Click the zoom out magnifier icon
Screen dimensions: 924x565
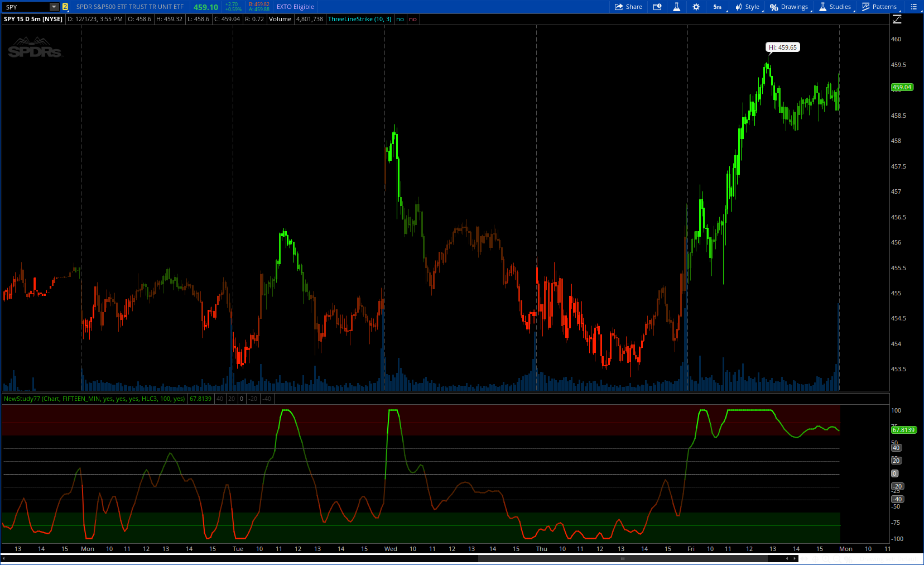[x=837, y=559]
